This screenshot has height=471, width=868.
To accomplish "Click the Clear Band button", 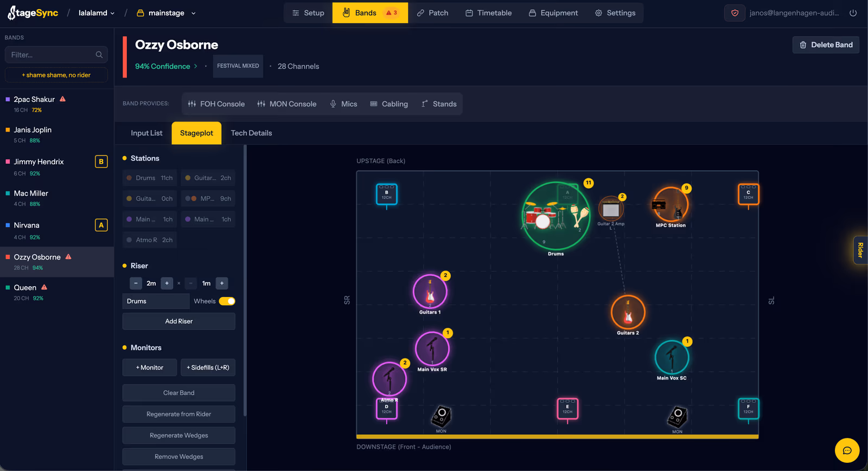I will click(x=179, y=393).
